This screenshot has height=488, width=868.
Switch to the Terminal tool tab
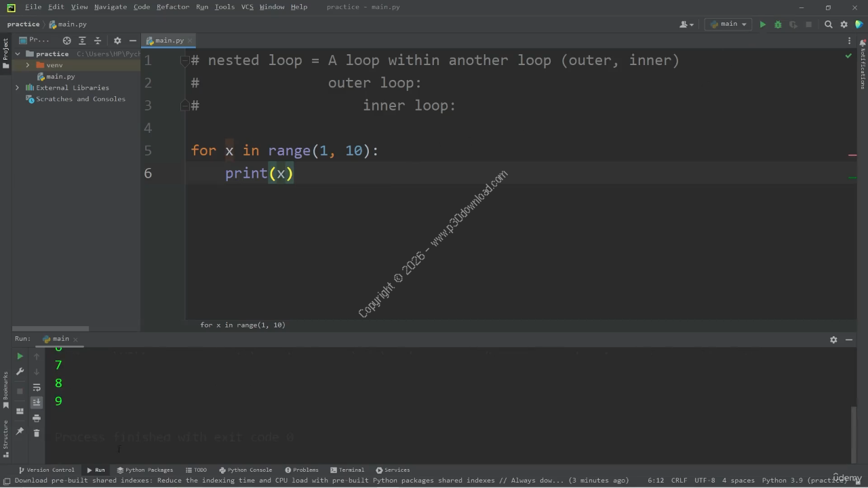pyautogui.click(x=347, y=470)
